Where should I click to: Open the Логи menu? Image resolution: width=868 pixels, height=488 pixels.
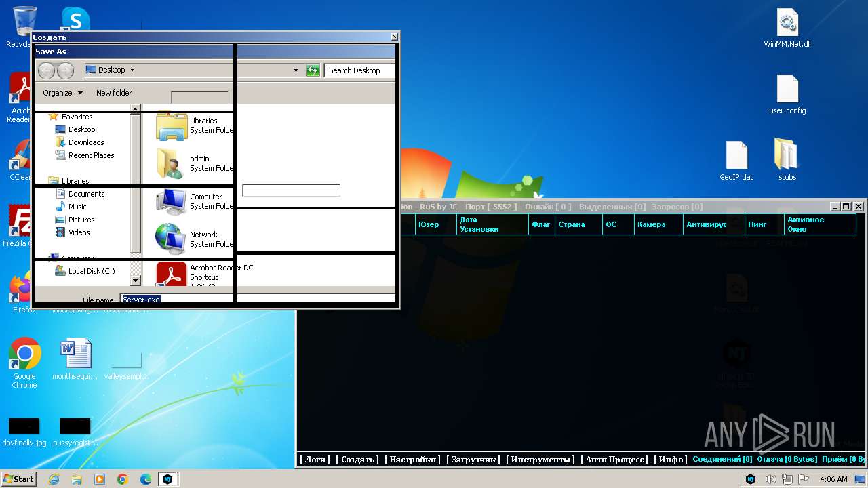coord(315,460)
